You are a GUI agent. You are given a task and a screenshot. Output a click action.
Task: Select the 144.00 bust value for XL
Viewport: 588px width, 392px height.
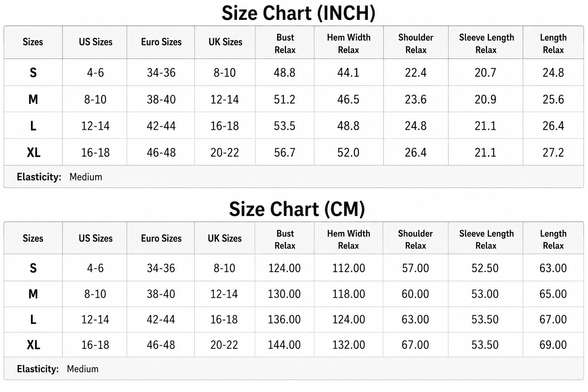click(x=284, y=345)
